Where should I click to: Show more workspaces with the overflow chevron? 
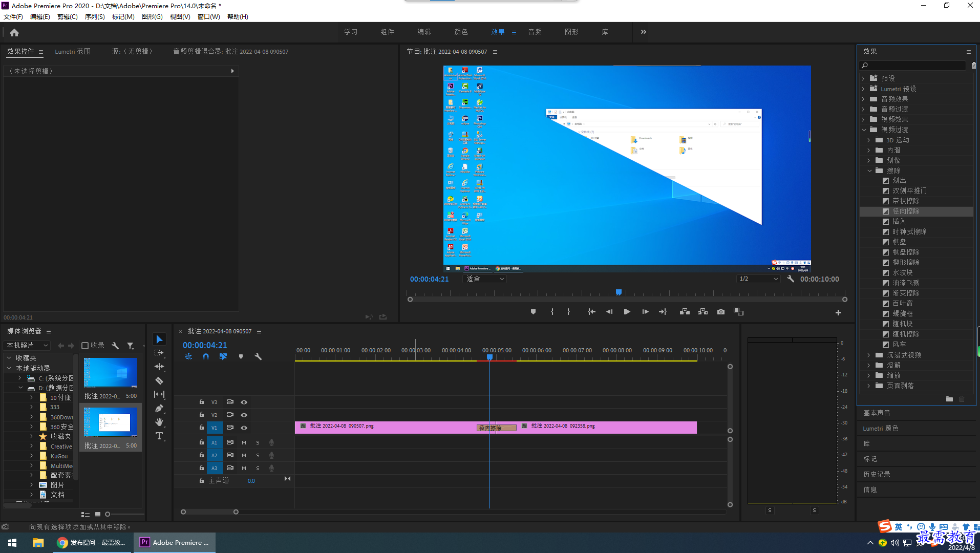pos(644,32)
